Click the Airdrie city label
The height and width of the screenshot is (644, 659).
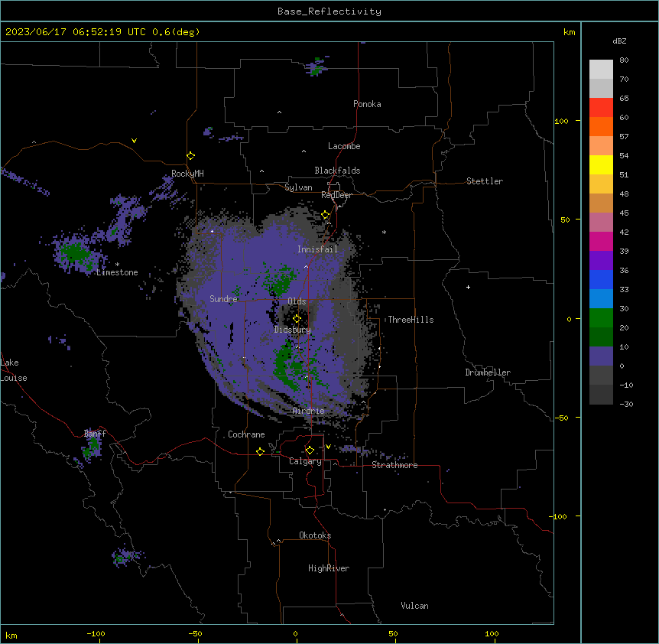click(308, 411)
